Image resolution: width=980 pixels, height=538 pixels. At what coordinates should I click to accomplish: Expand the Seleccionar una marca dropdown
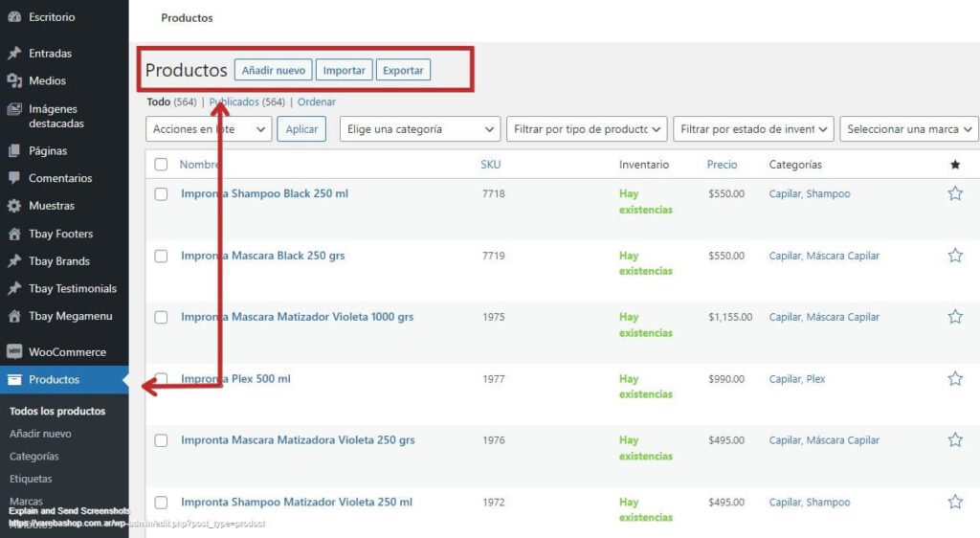(x=909, y=129)
